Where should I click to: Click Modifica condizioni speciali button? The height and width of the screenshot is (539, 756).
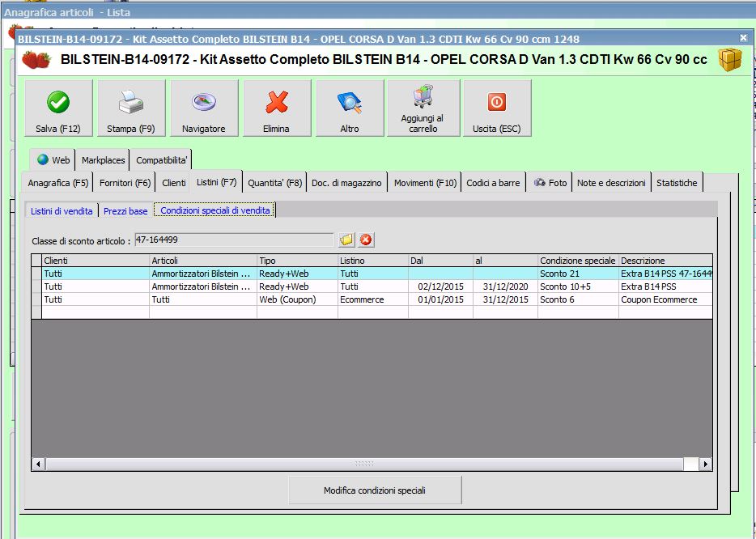coord(375,490)
